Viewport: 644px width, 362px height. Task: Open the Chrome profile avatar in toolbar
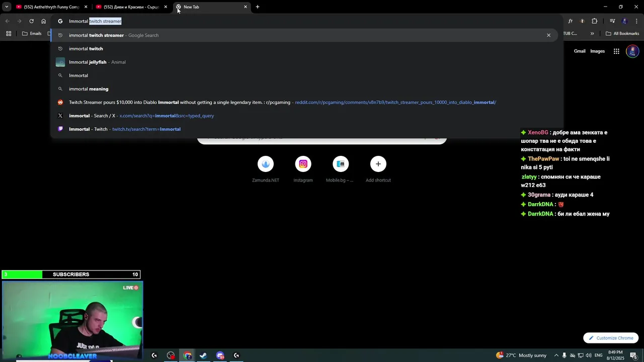point(625,21)
